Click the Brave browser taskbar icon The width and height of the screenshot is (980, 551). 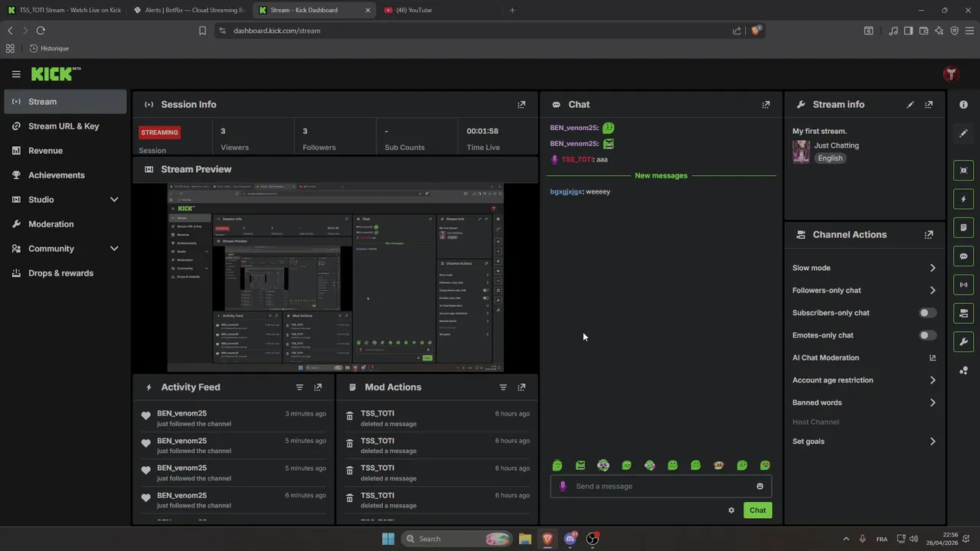pos(547,539)
